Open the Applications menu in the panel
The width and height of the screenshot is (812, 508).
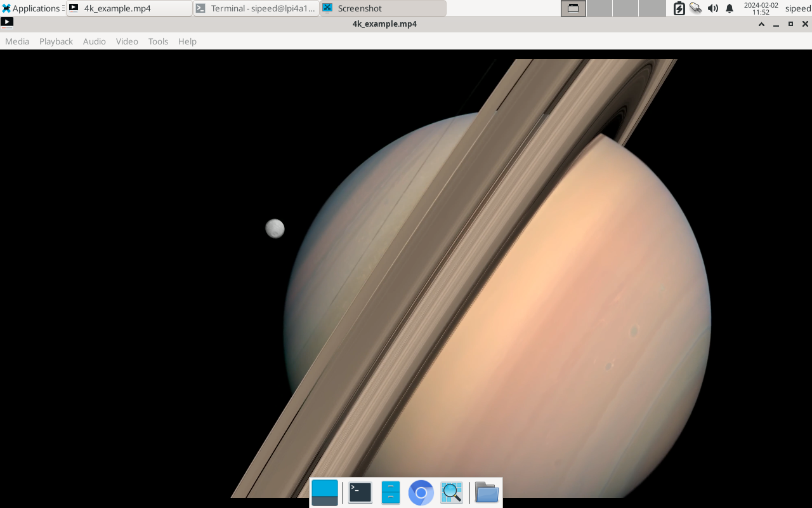31,8
